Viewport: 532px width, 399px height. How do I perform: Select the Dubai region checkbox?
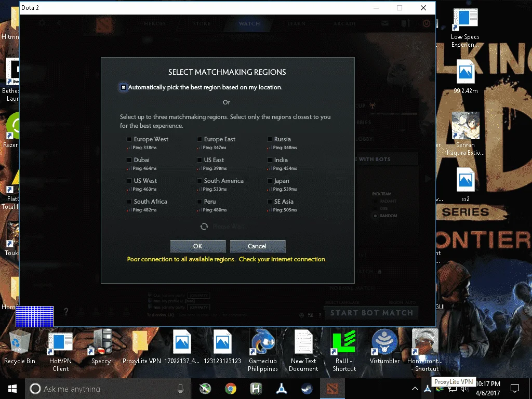129,160
